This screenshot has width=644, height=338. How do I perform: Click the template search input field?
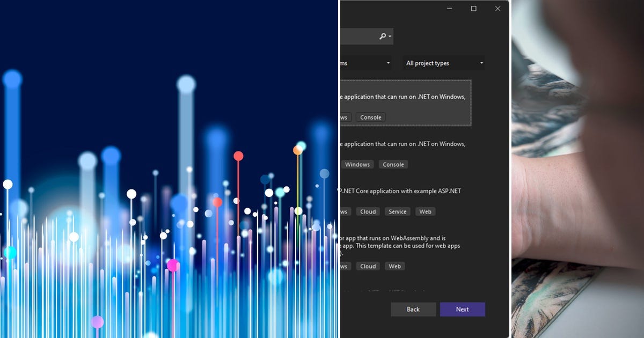click(x=360, y=36)
